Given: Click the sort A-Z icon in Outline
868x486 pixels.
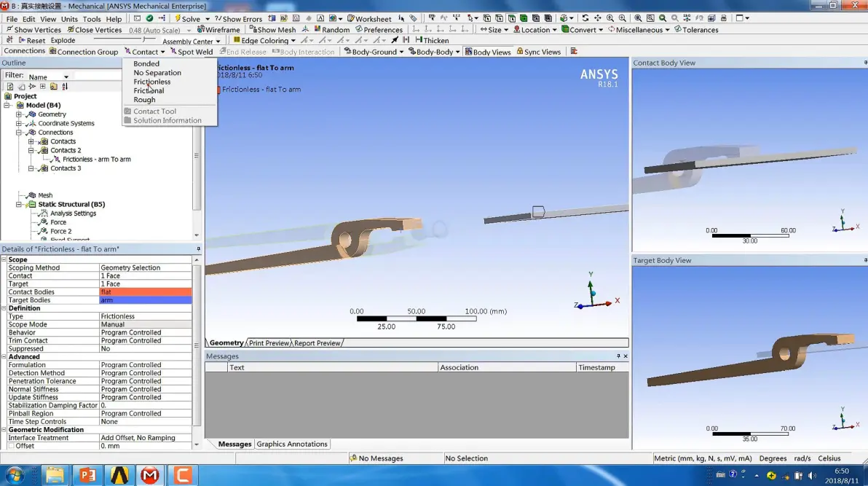Looking at the screenshot, I should click(x=65, y=87).
